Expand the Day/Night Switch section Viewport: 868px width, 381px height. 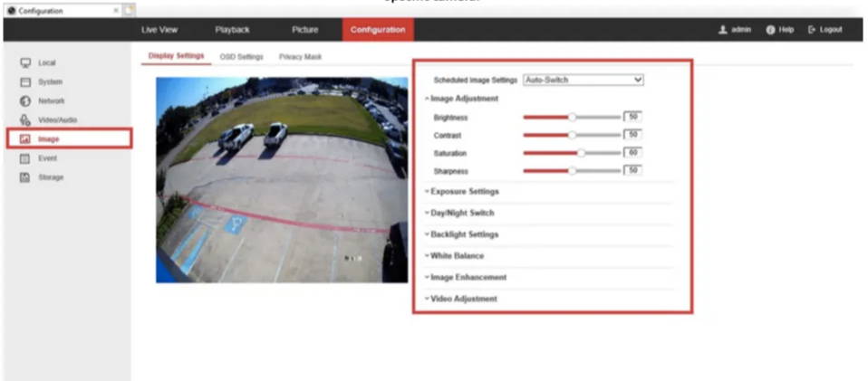458,213
